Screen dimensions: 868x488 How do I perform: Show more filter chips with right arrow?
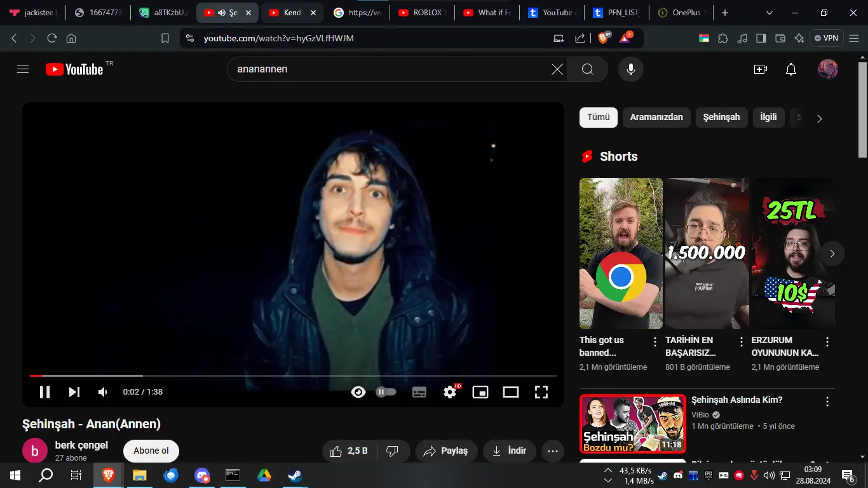click(820, 118)
